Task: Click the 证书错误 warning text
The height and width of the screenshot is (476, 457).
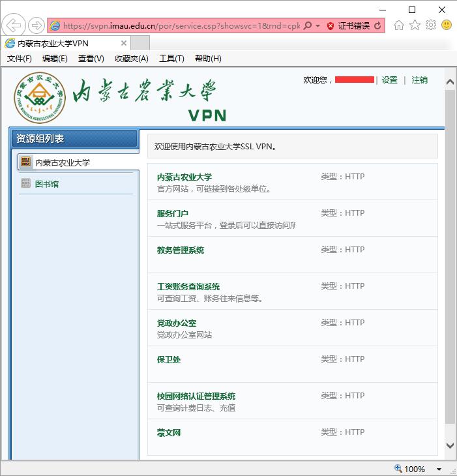Action: (354, 26)
